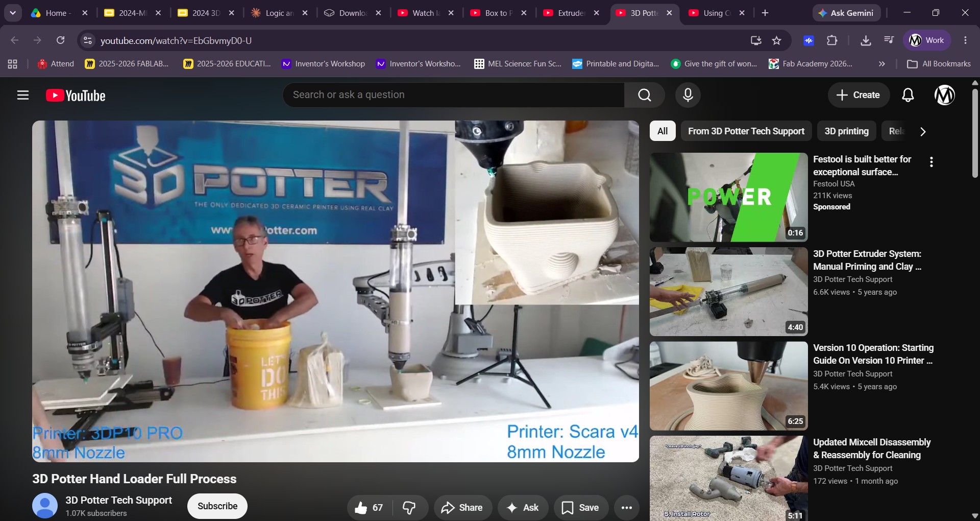Screen dimensions: 980x521
Task: Select the All filter chip
Action: click(663, 131)
